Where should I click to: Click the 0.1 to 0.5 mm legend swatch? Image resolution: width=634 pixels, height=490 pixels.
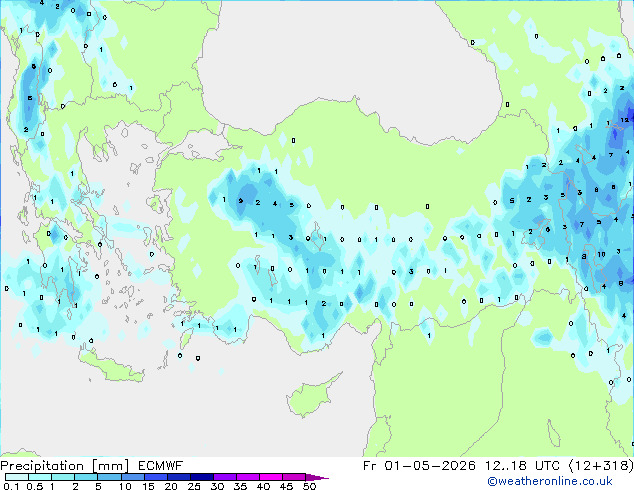pos(17,477)
